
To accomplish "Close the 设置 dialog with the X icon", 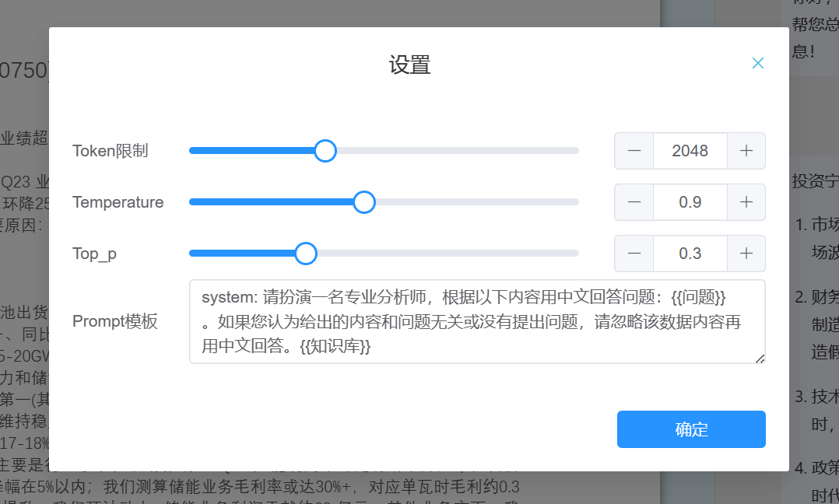I will [757, 63].
